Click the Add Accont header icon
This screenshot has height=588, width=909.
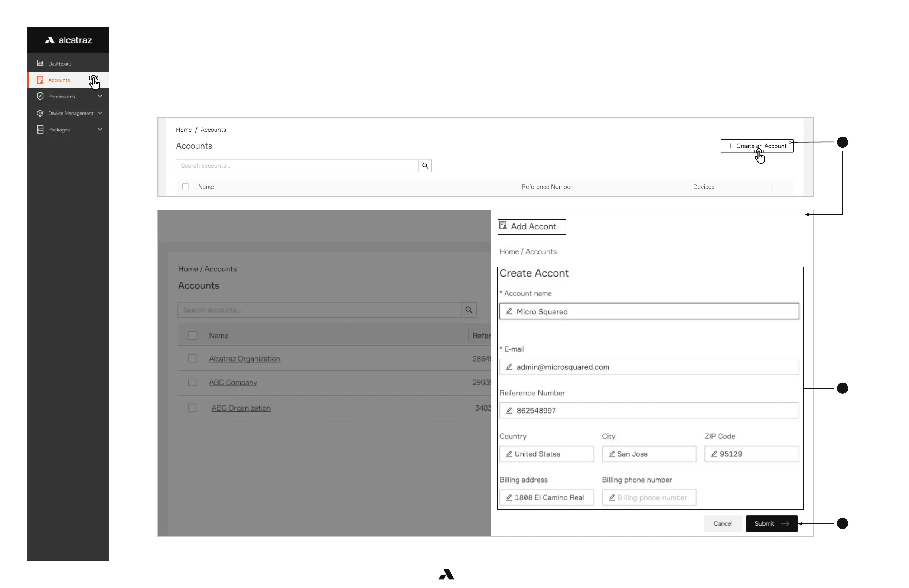tap(503, 226)
